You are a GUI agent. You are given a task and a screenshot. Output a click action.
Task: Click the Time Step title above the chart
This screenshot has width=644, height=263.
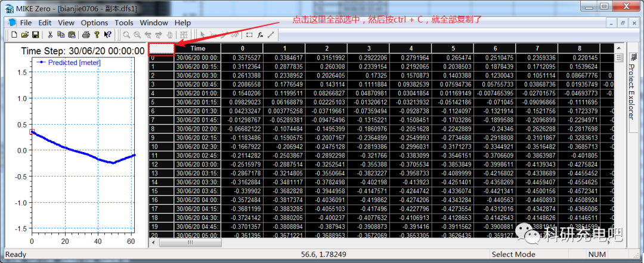pos(83,51)
